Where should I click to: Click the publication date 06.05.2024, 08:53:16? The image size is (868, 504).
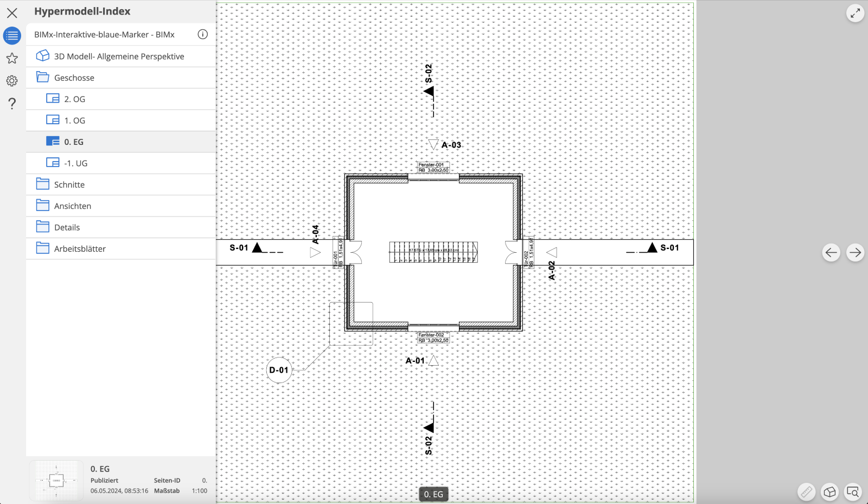pos(119,491)
